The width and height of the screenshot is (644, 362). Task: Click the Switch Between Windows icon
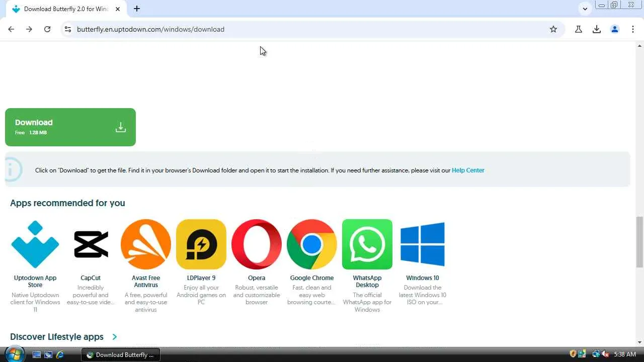[48, 354]
